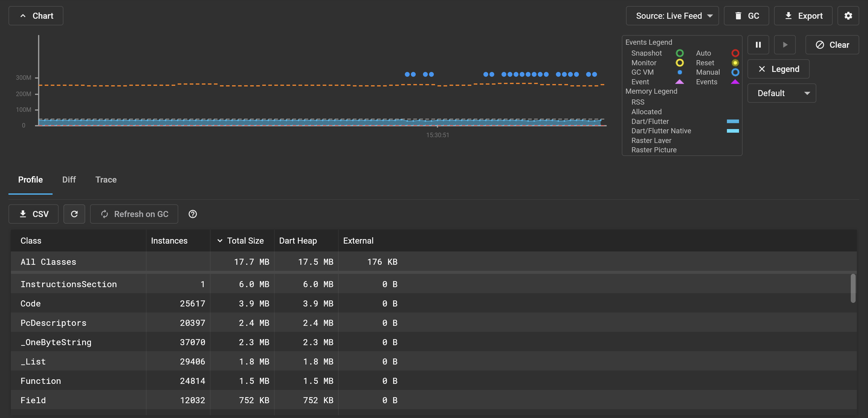Image resolution: width=868 pixels, height=418 pixels.
Task: Click the _OneByteString Total Size 2.3 MB
Action: coord(254,342)
